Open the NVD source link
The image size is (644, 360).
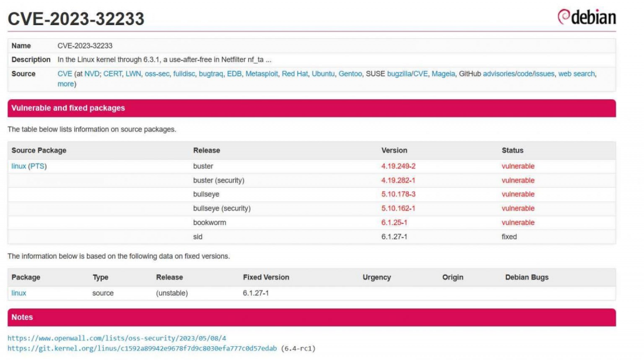pyautogui.click(x=92, y=74)
